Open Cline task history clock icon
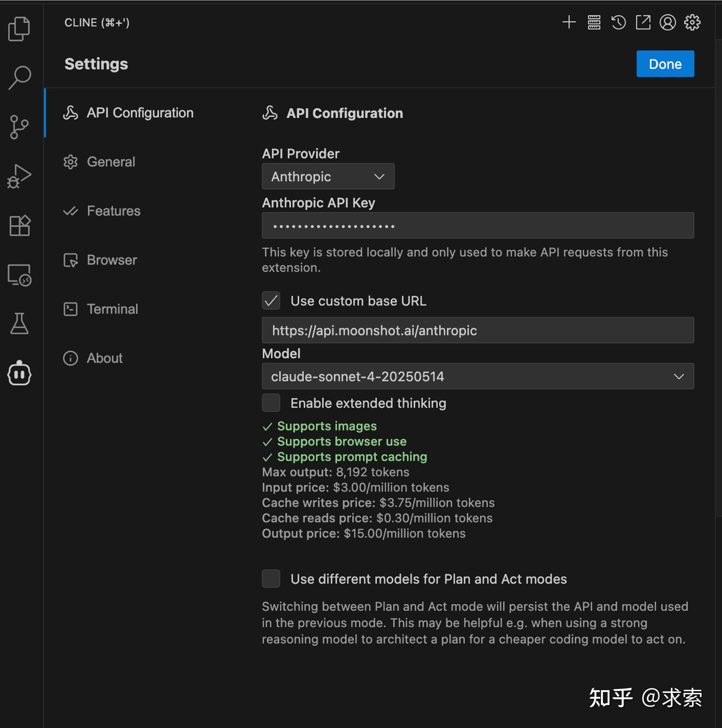The width and height of the screenshot is (722, 728). tap(618, 22)
